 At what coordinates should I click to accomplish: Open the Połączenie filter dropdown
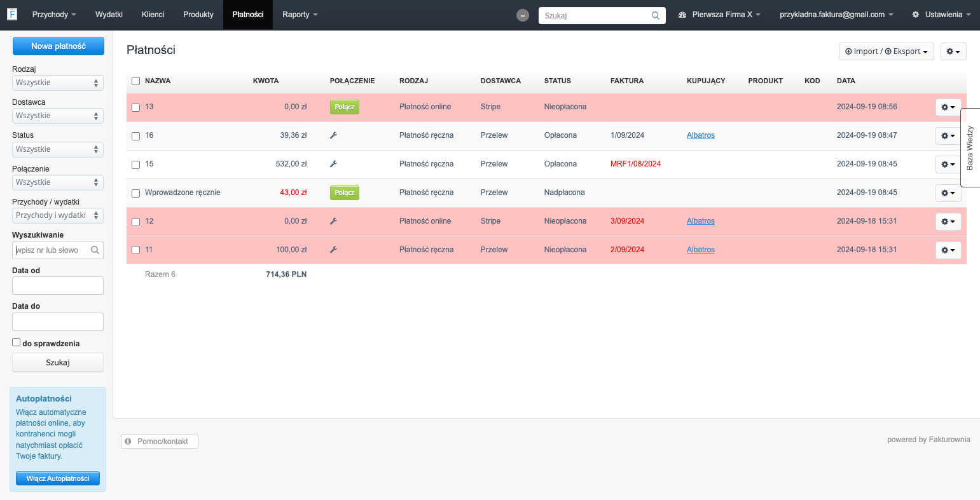[58, 182]
